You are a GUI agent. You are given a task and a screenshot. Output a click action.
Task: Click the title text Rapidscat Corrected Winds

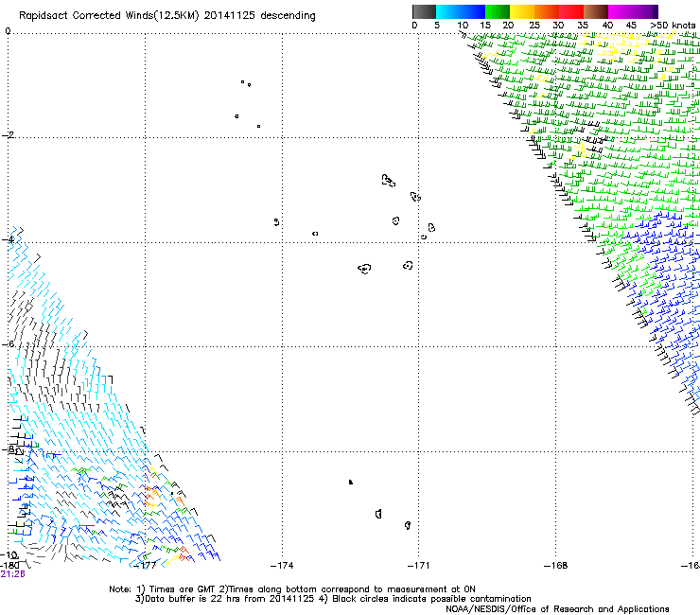click(109, 16)
